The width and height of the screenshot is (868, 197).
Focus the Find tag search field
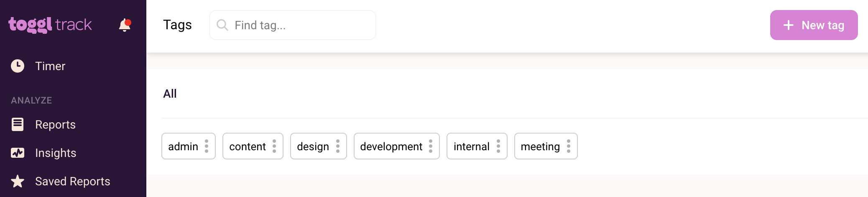click(301, 25)
